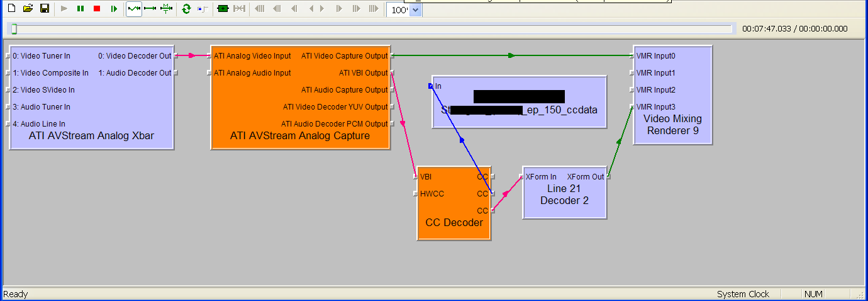
Task: Click the ATI Analog Audio Input pin
Action: tap(252, 73)
